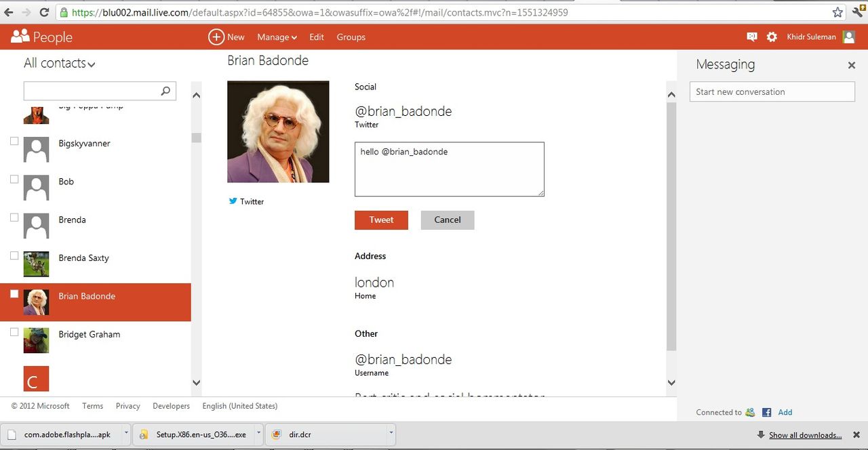Open the Terms link
The width and height of the screenshot is (868, 450).
click(93, 406)
